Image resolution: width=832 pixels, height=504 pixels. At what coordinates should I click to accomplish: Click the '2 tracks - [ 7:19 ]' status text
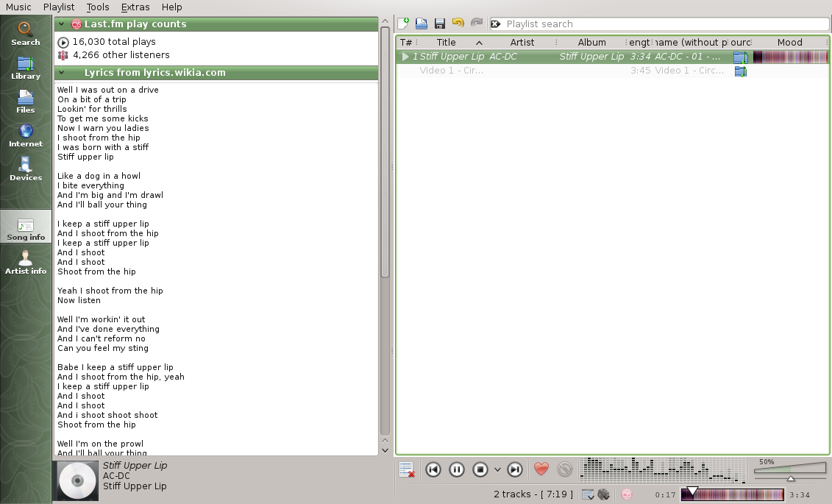pyautogui.click(x=533, y=494)
